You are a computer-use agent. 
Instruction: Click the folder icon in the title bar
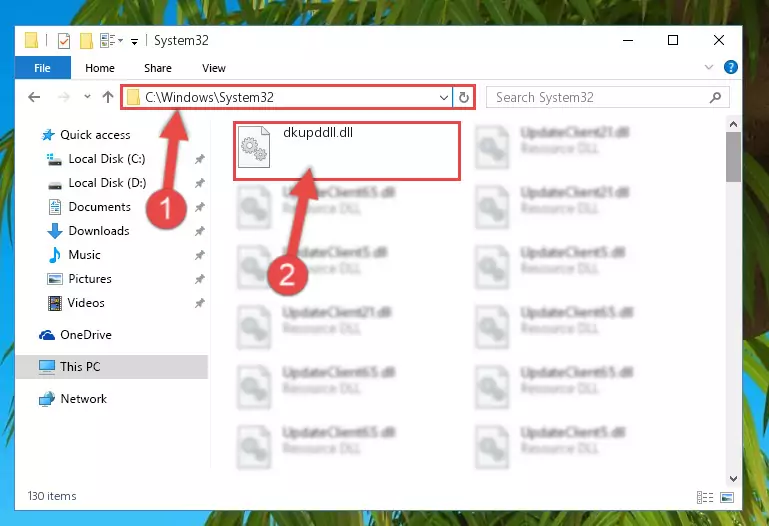(31, 40)
